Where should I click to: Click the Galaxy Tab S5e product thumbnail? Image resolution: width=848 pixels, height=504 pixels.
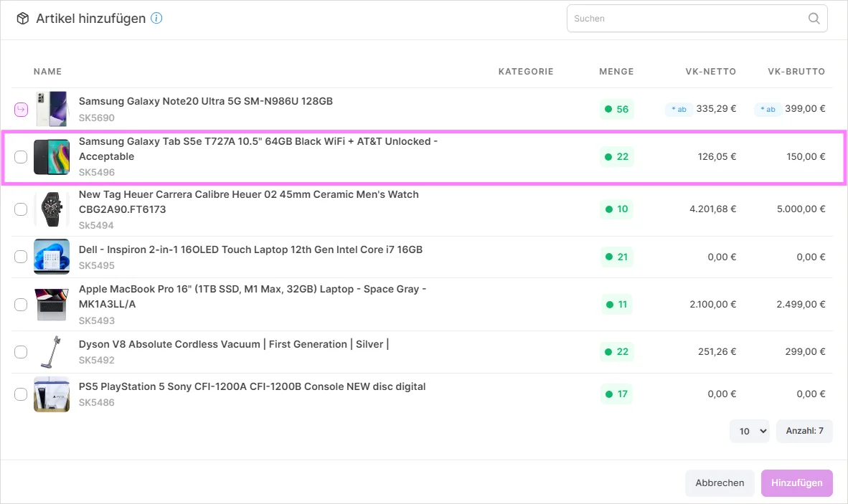(x=52, y=157)
